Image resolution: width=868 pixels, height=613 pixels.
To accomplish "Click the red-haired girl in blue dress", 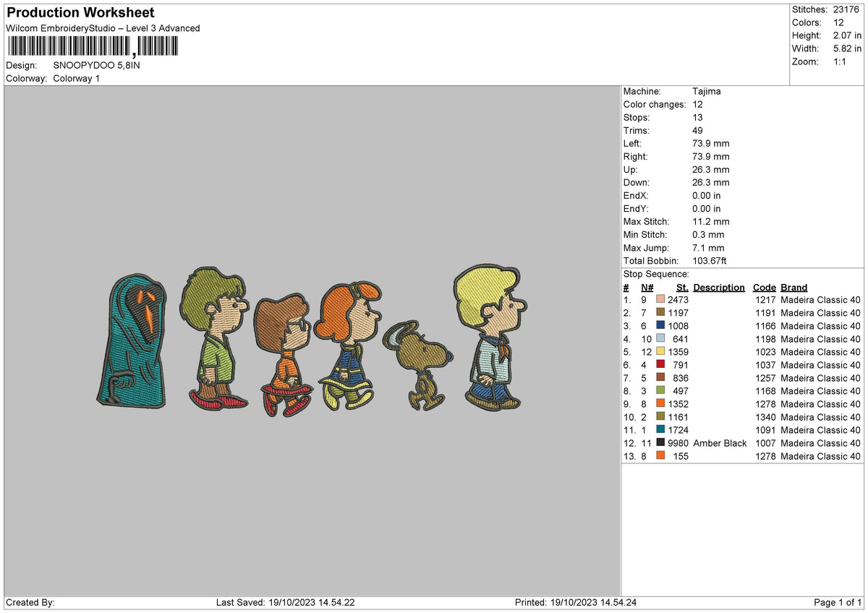I will (349, 346).
